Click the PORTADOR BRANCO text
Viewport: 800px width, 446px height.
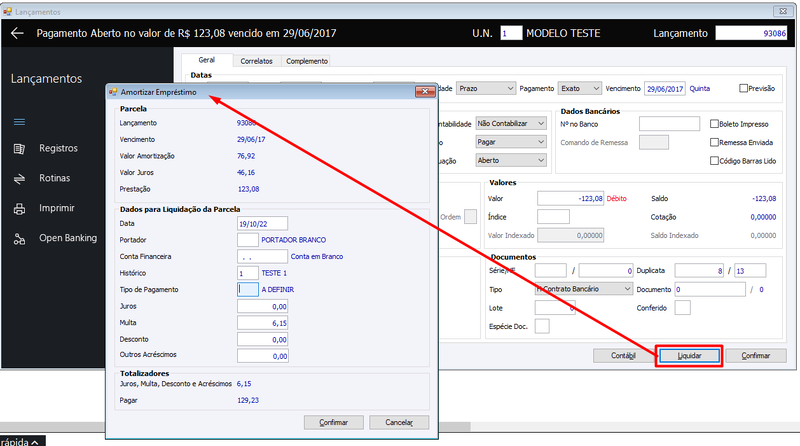pos(293,240)
